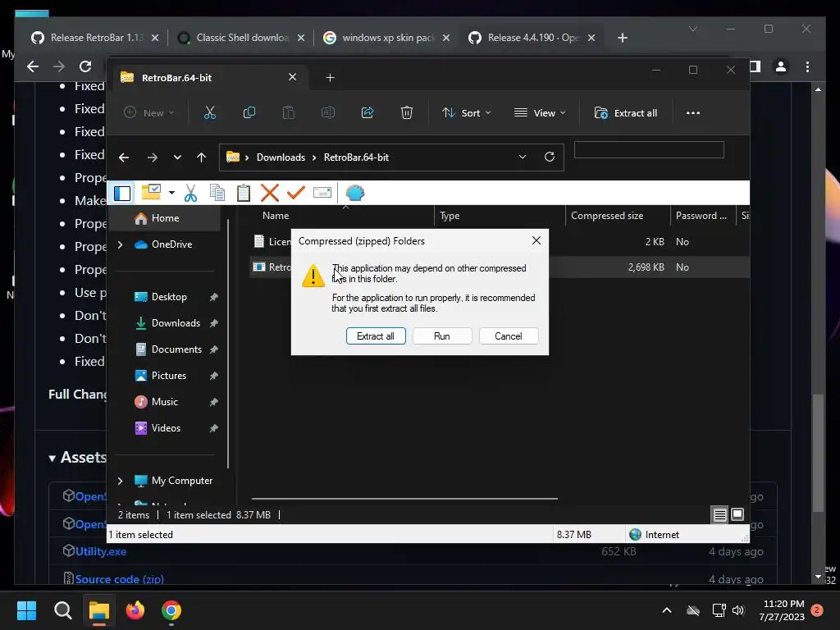The height and width of the screenshot is (630, 840).
Task: Show hidden system tray icons
Action: tap(666, 610)
